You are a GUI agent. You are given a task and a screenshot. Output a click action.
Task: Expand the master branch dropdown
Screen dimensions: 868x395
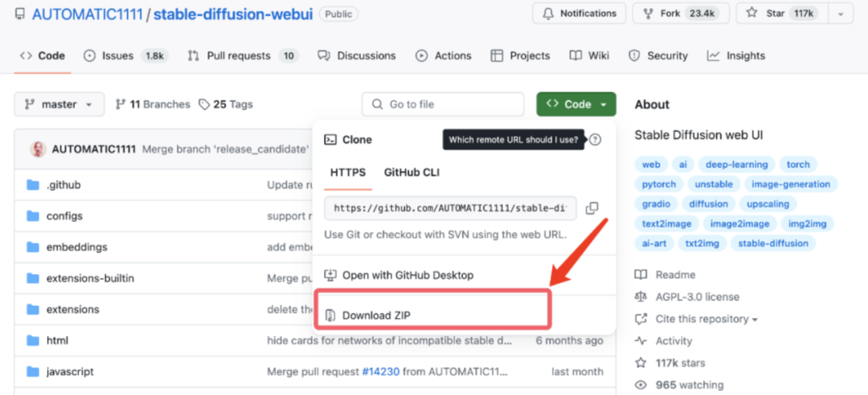coord(59,104)
